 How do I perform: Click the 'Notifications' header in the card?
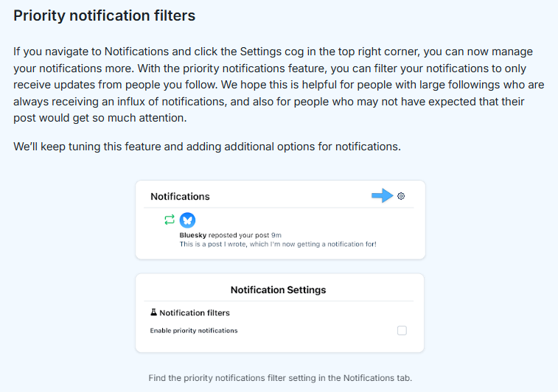(180, 197)
